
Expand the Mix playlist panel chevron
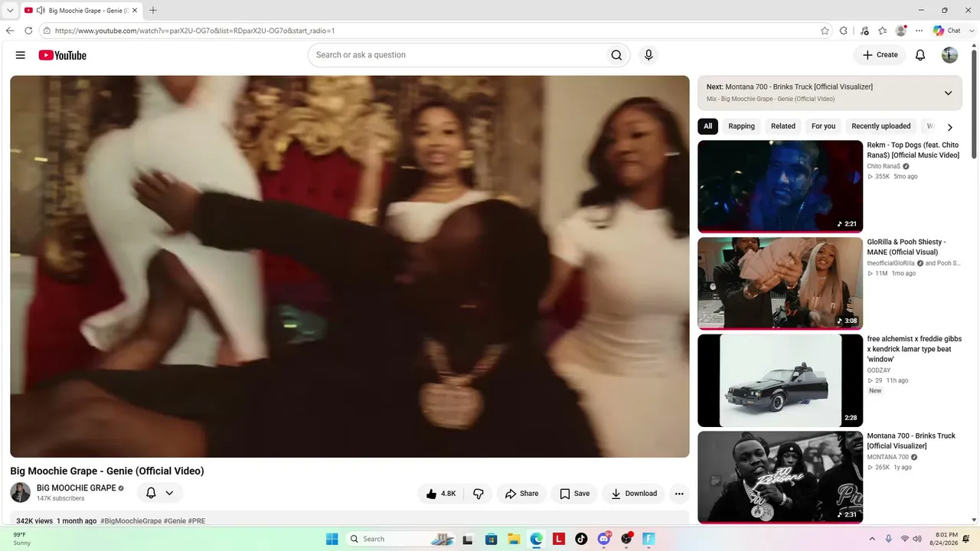tap(948, 93)
